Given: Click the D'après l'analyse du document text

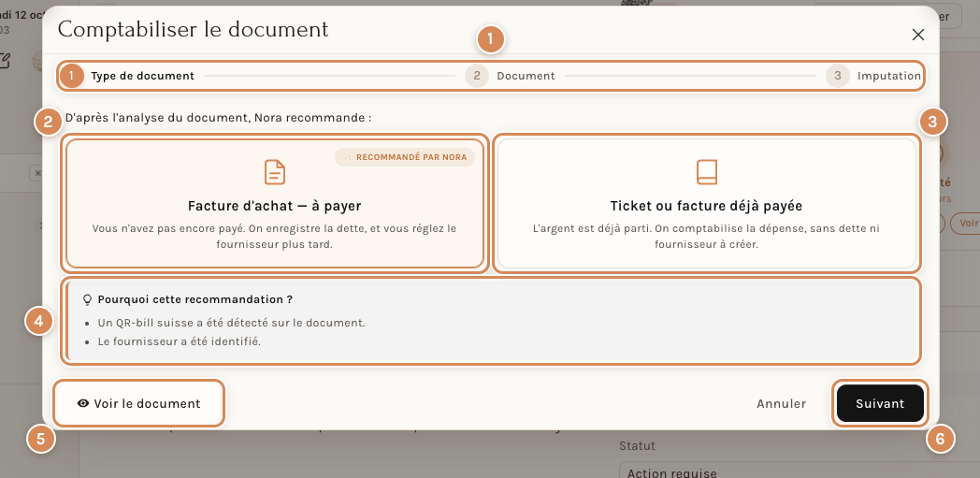Looking at the screenshot, I should (218, 118).
